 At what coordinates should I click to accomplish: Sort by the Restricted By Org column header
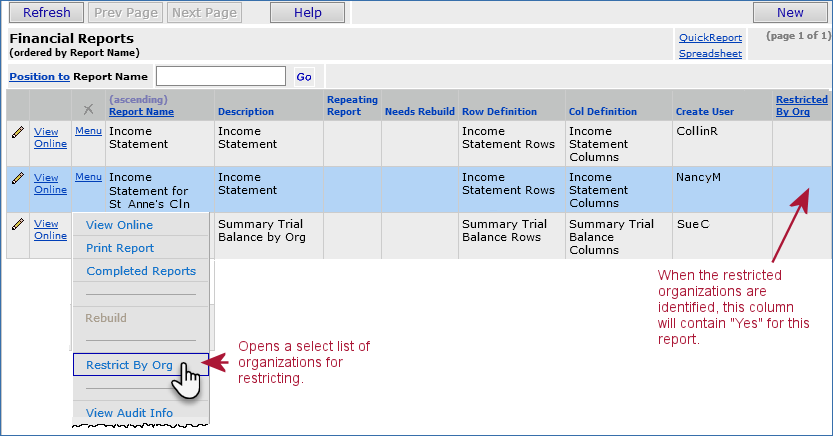pos(801,105)
